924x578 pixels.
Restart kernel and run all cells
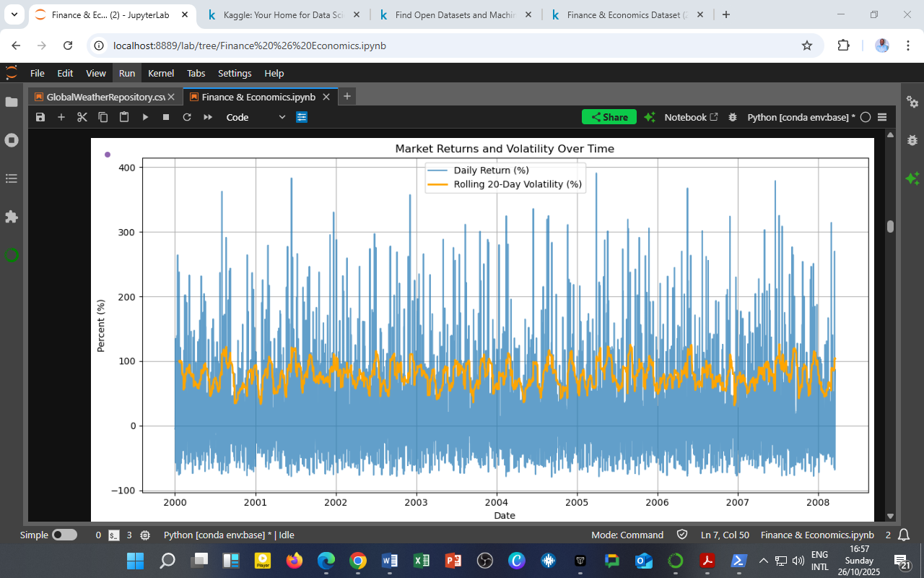(x=208, y=117)
